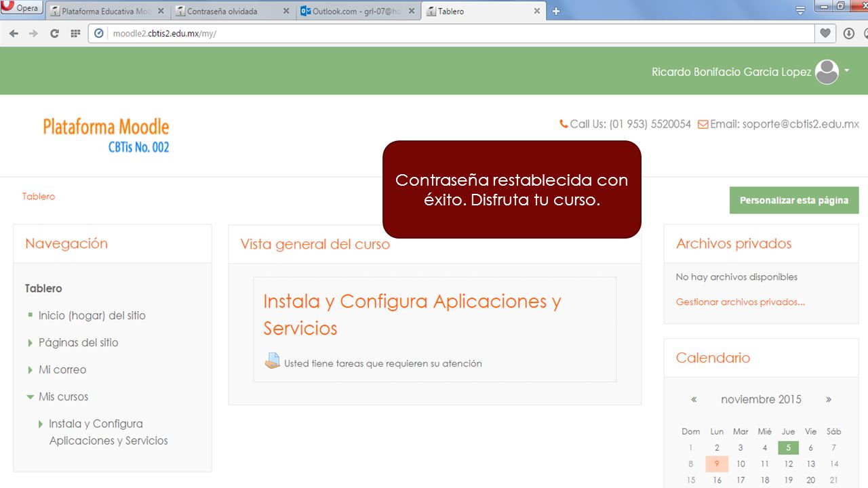Expand Mi correo tree node
The image size is (868, 488).
[x=31, y=370]
